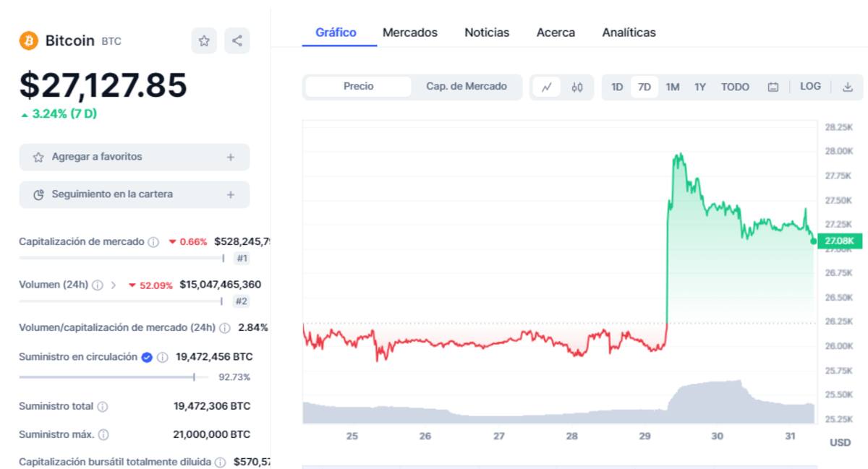The height and width of the screenshot is (469, 868).
Task: Click info icon beside Capitalización de mercado
Action: (x=153, y=242)
